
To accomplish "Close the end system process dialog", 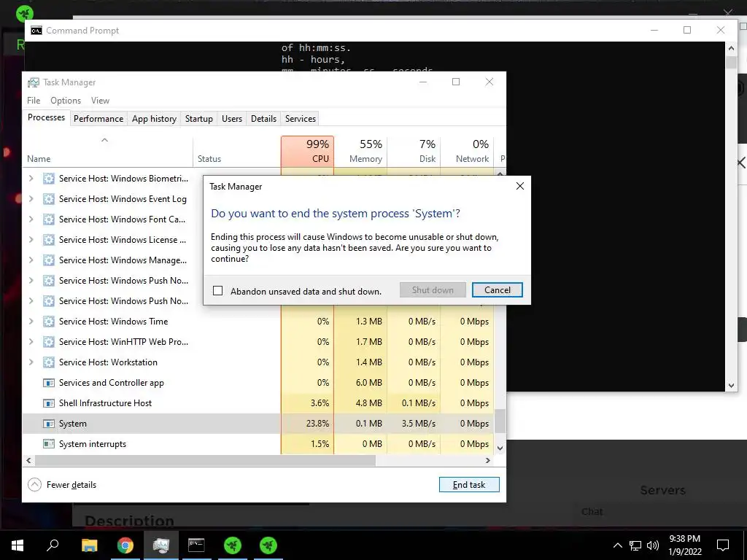I will pyautogui.click(x=519, y=186).
